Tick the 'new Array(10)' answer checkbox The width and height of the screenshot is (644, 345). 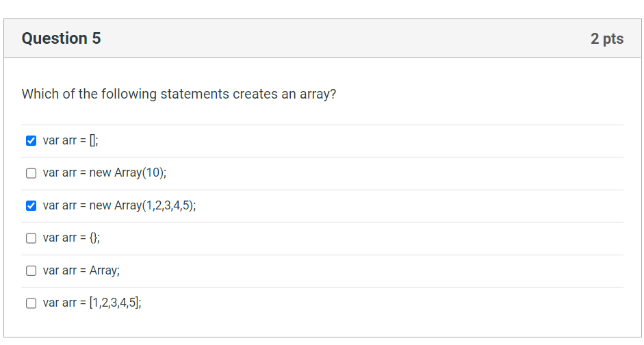31,173
